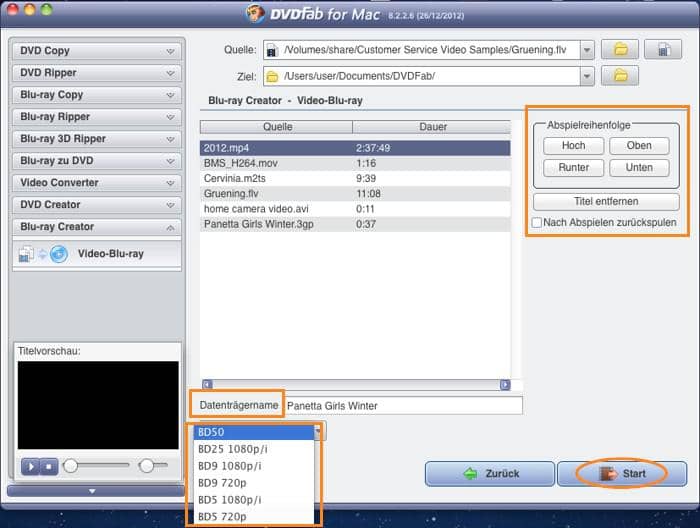Enable Nach Abspielen zurückspulen checkbox
Viewport: 700px width, 528px height.
537,222
